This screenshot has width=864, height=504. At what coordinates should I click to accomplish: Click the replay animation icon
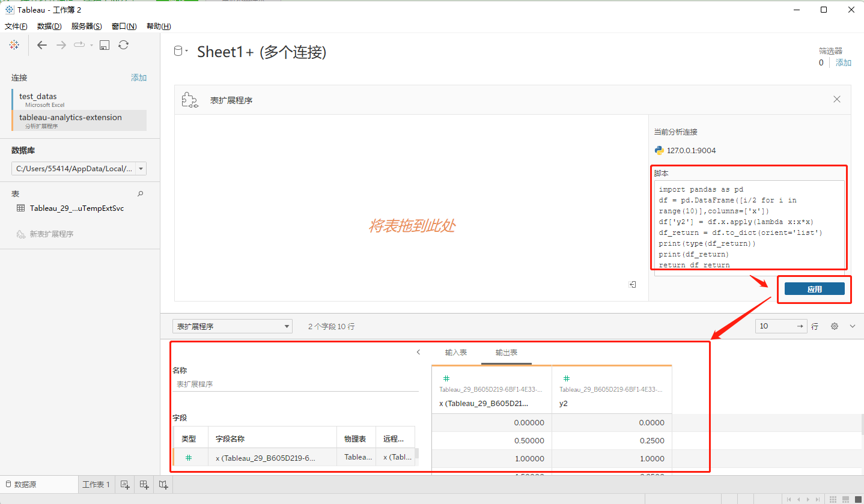[x=79, y=45]
